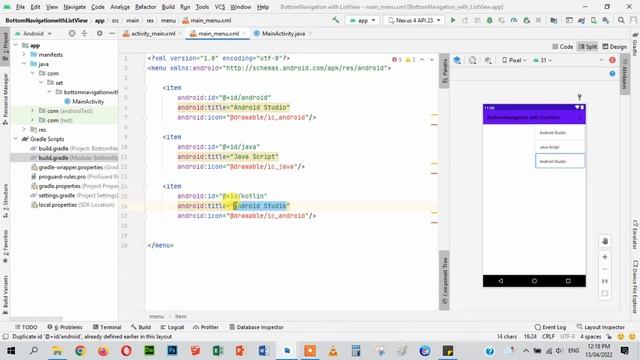Image resolution: width=640 pixels, height=360 pixels.
Task: Open Opera from the taskbar
Action: 126,351
